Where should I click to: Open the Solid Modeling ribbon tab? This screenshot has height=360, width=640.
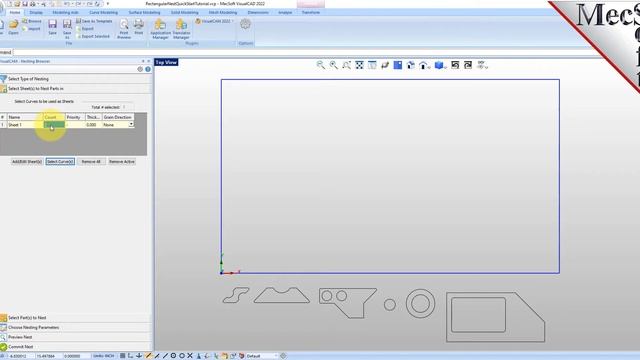pyautogui.click(x=184, y=13)
